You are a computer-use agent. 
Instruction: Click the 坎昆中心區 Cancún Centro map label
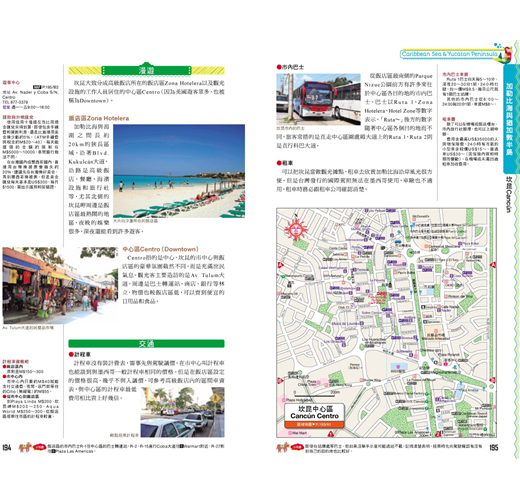[x=314, y=412]
